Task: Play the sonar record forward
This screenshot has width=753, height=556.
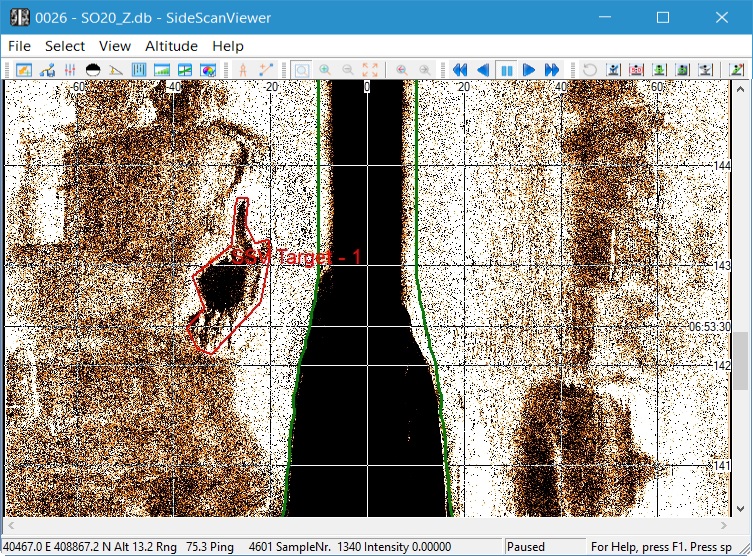Action: pos(529,70)
